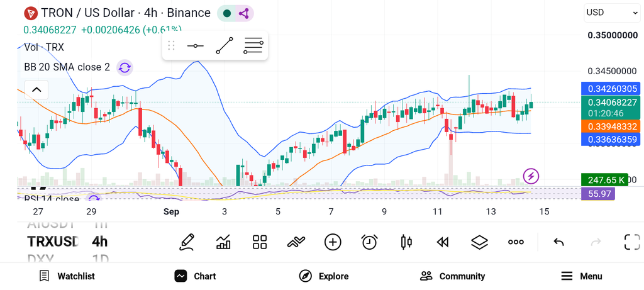Switch to the Chart tab
644x290 pixels.
195,276
